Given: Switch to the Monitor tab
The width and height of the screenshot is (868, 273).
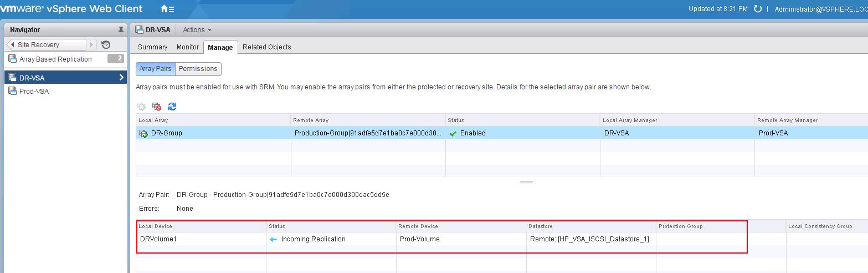Looking at the screenshot, I should [188, 47].
